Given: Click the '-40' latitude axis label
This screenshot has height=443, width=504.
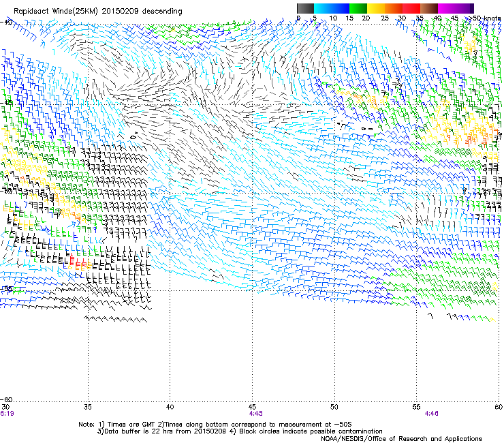Looking at the screenshot, I should click(6, 22).
